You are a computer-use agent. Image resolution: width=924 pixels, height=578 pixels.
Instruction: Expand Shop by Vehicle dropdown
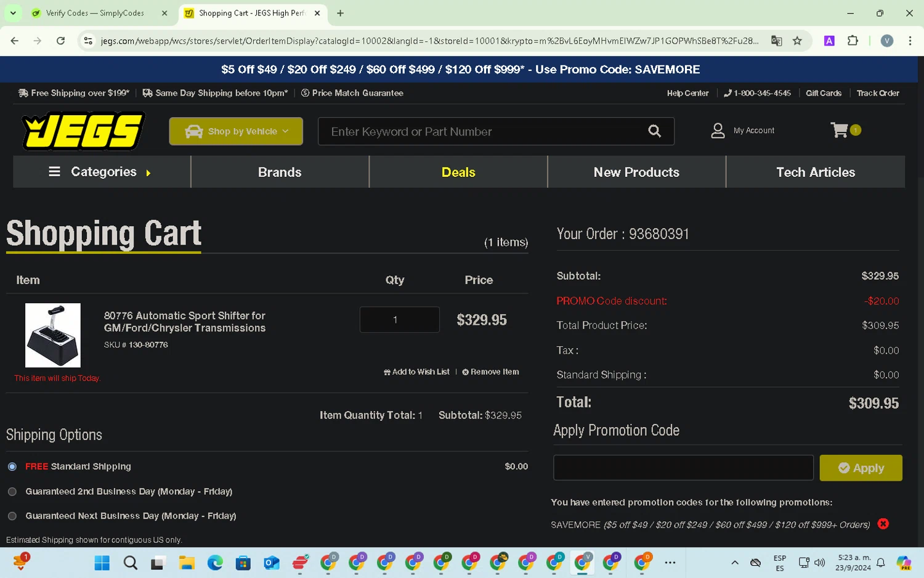click(236, 131)
